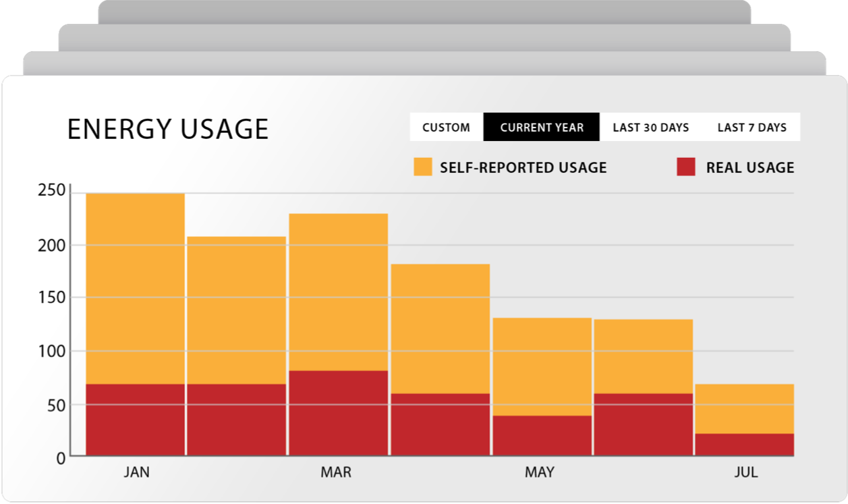Image resolution: width=848 pixels, height=504 pixels.
Task: Select July's orange self-reported bar segment
Action: [x=744, y=408]
